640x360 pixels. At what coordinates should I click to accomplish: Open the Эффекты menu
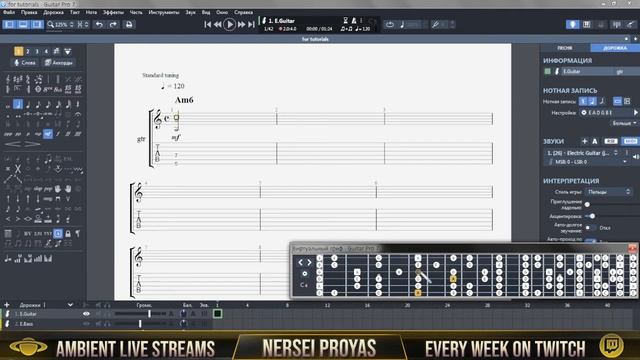[113, 12]
